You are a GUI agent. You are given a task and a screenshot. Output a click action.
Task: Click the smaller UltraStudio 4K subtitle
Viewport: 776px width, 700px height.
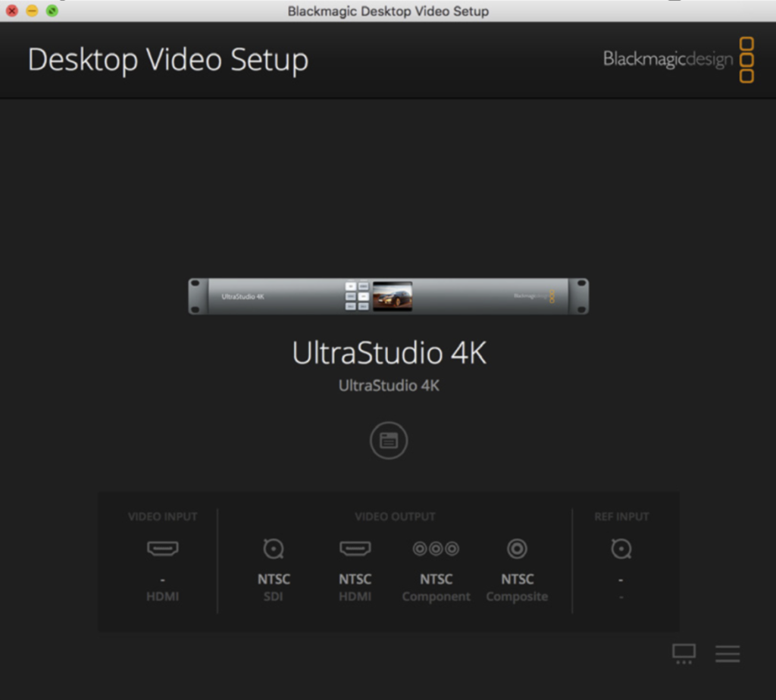click(x=389, y=386)
